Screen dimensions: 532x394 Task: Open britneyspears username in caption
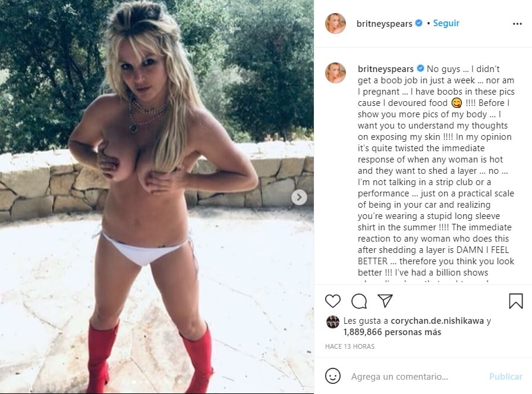[x=385, y=69]
